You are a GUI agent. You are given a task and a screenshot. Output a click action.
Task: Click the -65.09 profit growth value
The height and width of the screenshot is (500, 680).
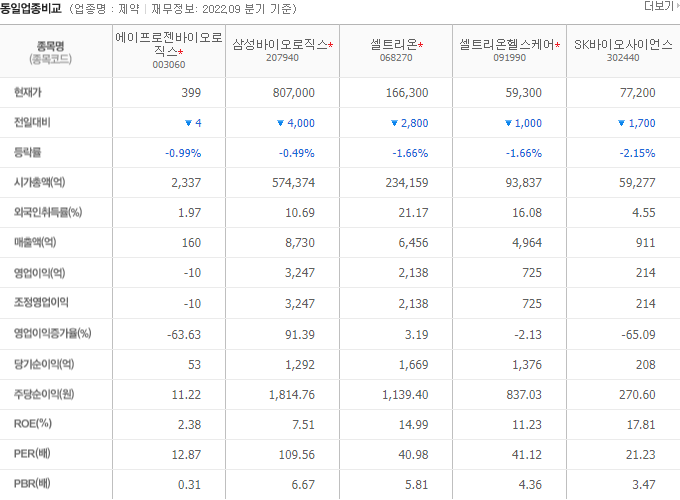(x=638, y=335)
